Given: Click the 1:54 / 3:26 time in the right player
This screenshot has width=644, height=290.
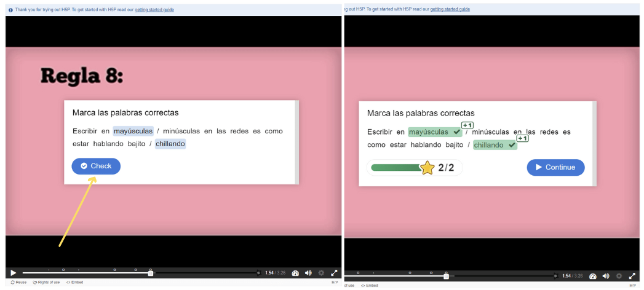Looking at the screenshot, I should coord(573,276).
